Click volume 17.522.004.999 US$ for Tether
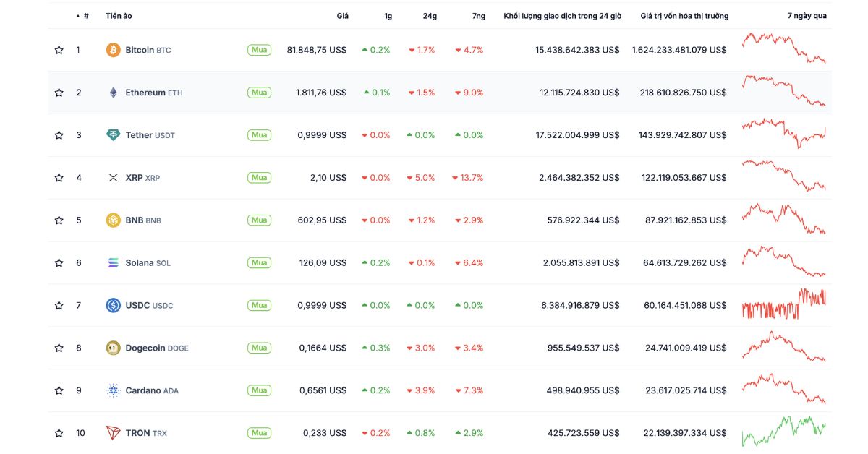Screen dimensions: 868x454 click(x=577, y=135)
